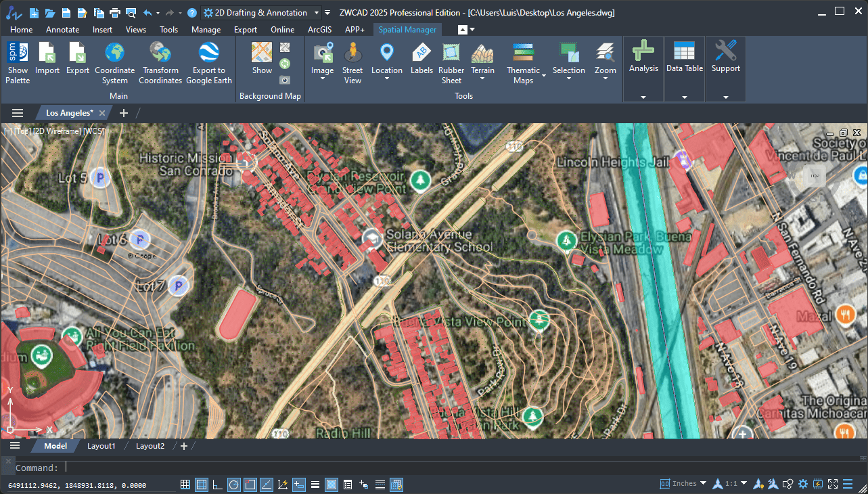Close the Los Angeles drawing tab
The image size is (868, 494).
tap(102, 113)
